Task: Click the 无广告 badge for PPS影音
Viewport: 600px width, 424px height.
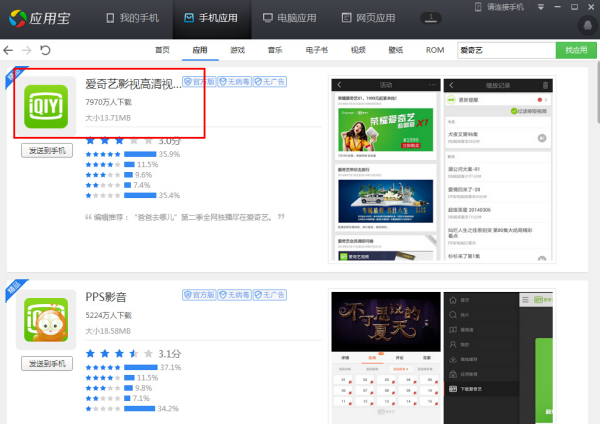Action: (270, 295)
